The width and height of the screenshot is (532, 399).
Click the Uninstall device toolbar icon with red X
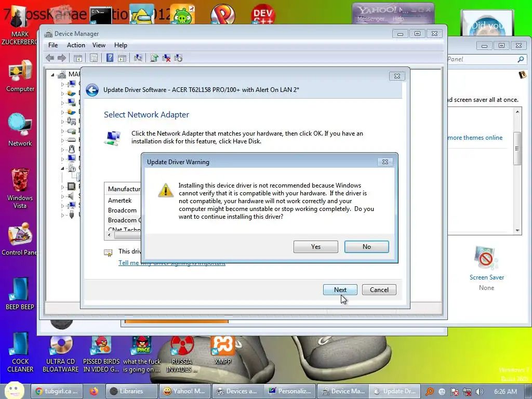(x=166, y=58)
